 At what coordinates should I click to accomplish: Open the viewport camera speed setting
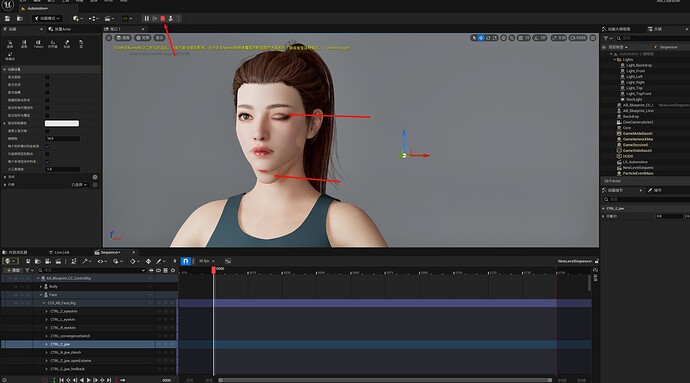[x=578, y=38]
